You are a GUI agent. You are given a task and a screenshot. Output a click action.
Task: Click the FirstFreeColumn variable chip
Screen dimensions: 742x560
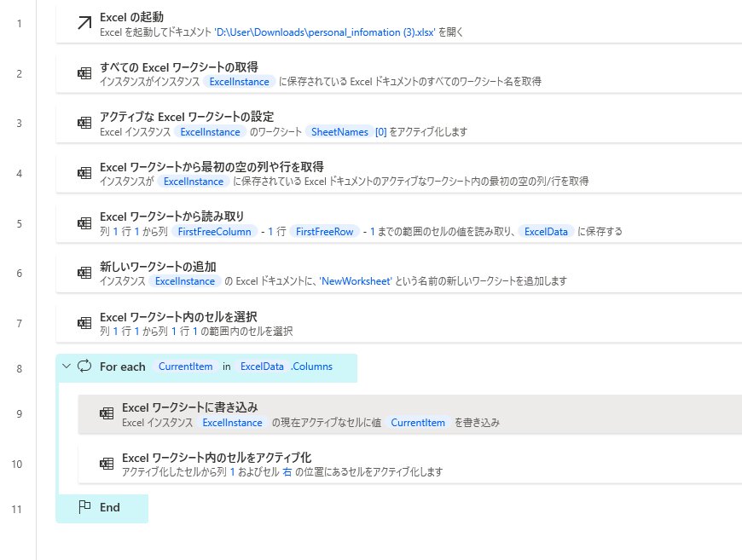[x=214, y=232]
